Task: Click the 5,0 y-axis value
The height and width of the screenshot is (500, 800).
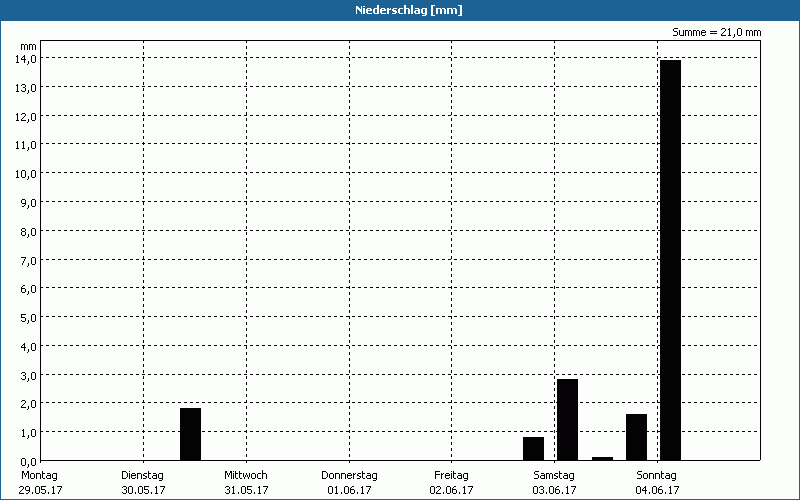Action: pyautogui.click(x=28, y=318)
